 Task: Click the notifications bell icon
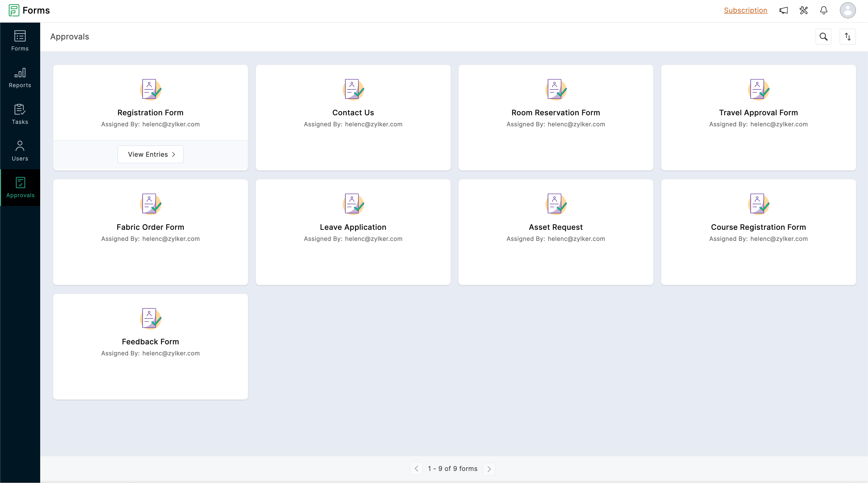pyautogui.click(x=824, y=11)
